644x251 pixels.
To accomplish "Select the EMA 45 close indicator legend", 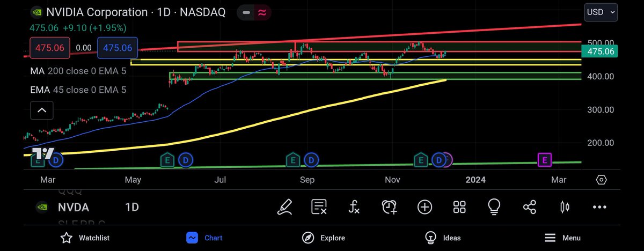I will (x=78, y=90).
